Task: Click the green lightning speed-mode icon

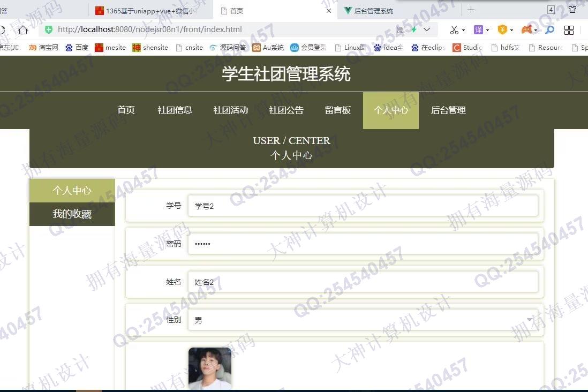Action: pyautogui.click(x=413, y=29)
